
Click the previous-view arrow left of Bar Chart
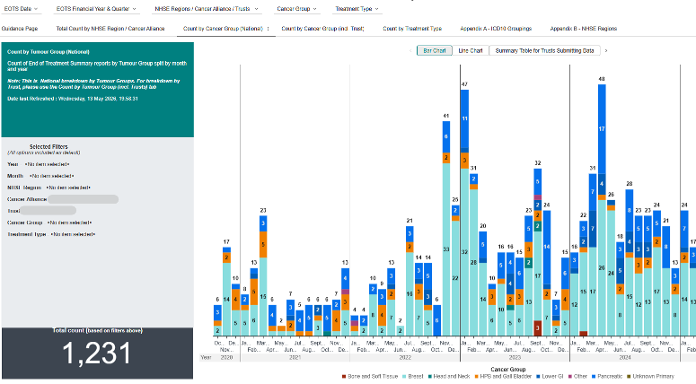coord(411,51)
